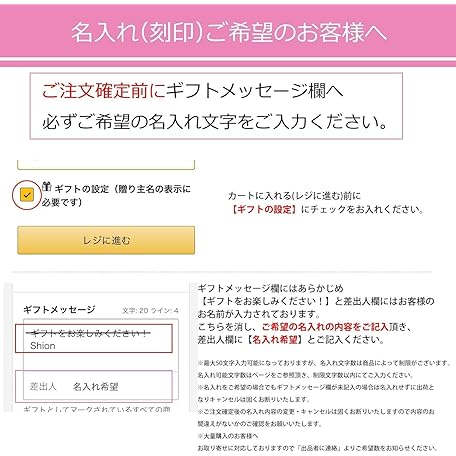This screenshot has width=456, height=456.
Task: Click the red 【ギフトの設定】 text on the right
Action: pyautogui.click(x=264, y=210)
